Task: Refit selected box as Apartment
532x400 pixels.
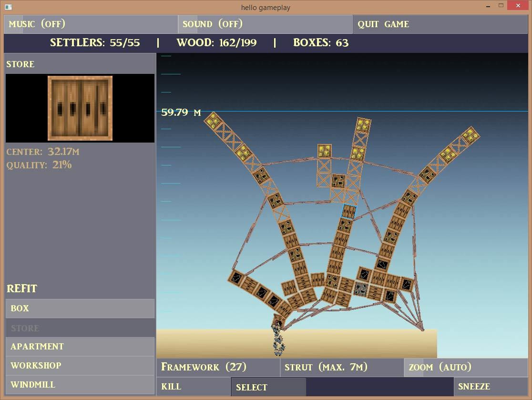Action: click(80, 347)
